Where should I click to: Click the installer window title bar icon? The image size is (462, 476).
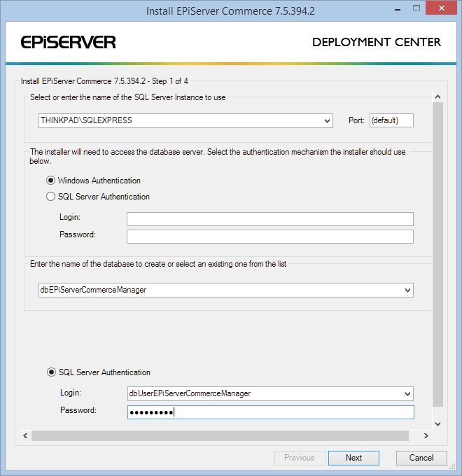(13, 10)
